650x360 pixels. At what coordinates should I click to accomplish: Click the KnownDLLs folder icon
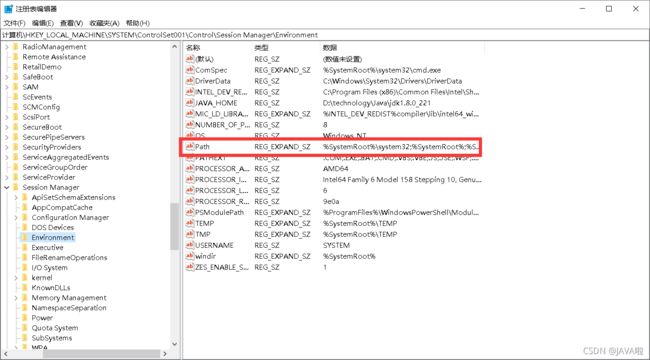[x=25, y=288]
